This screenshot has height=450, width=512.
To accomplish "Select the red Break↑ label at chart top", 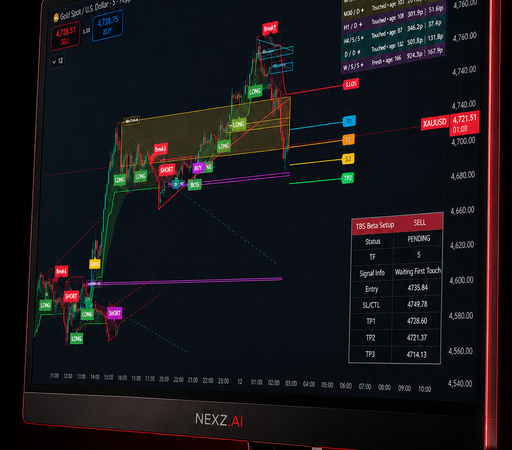I will pyautogui.click(x=269, y=28).
